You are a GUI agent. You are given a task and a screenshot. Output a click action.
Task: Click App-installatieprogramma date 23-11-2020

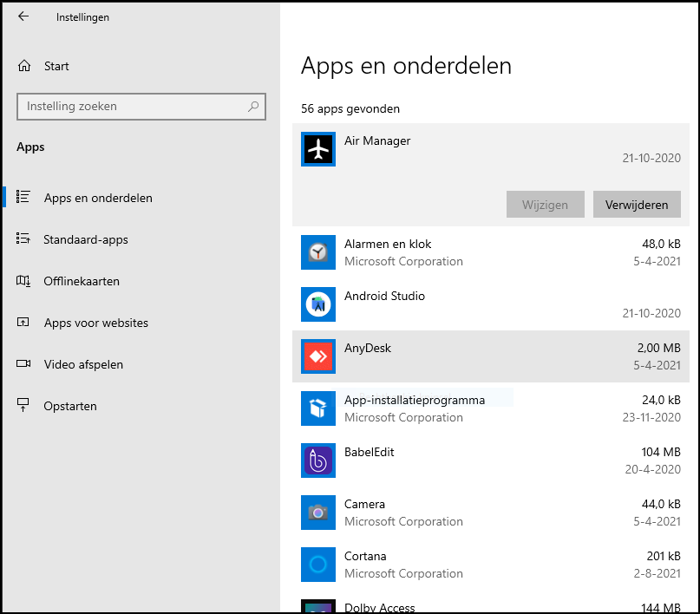pos(651,417)
